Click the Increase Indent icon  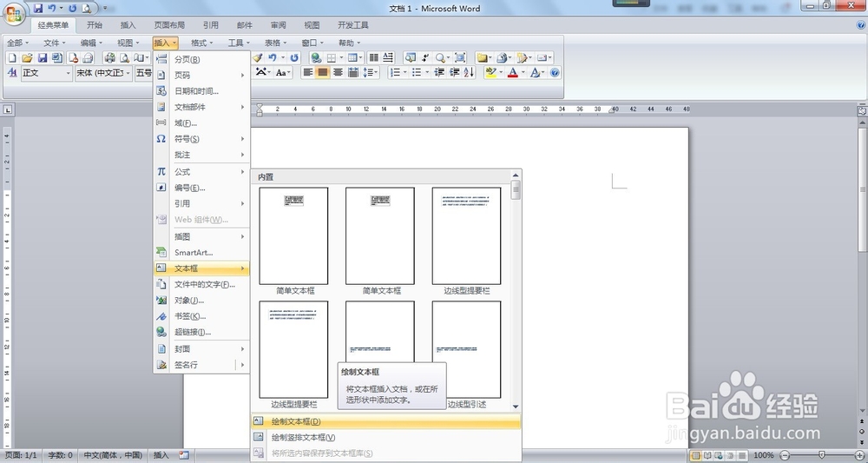click(x=454, y=73)
